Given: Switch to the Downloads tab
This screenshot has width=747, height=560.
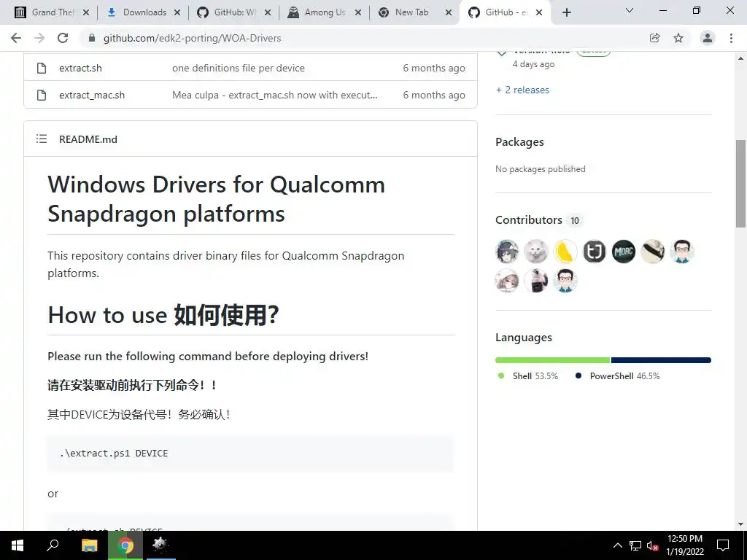Looking at the screenshot, I should [144, 12].
